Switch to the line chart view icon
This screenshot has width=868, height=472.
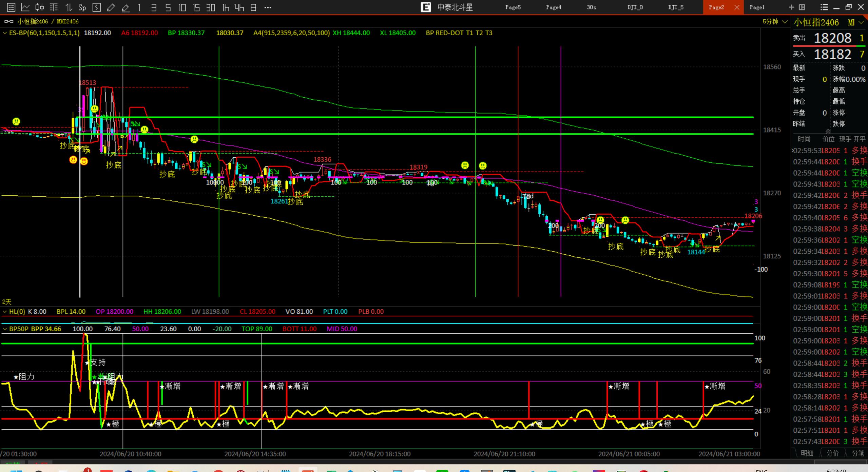(x=25, y=7)
